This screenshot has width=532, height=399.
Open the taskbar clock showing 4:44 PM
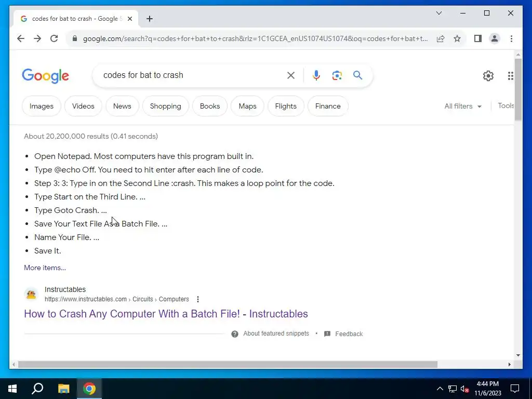click(x=487, y=389)
